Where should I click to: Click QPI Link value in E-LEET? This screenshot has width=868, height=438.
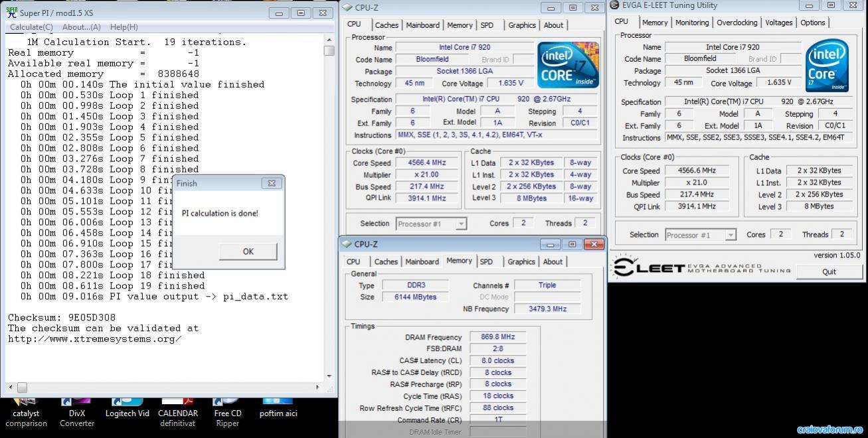(x=697, y=206)
